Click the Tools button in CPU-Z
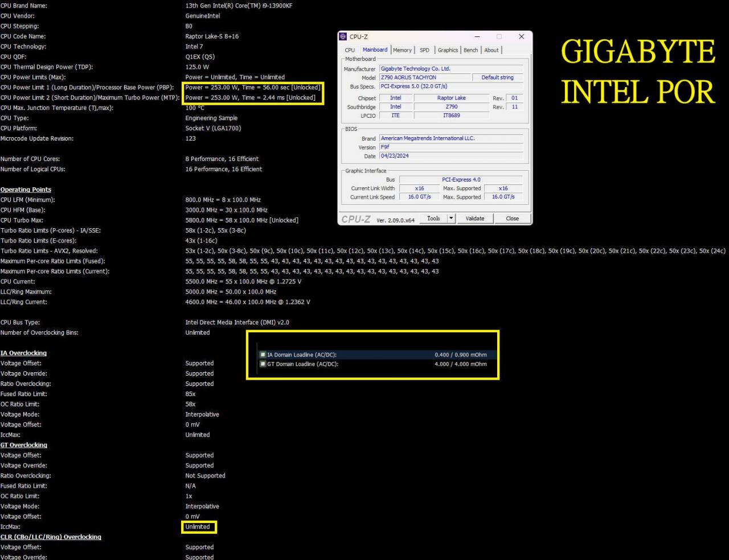This screenshot has height=560, width=729. point(433,219)
